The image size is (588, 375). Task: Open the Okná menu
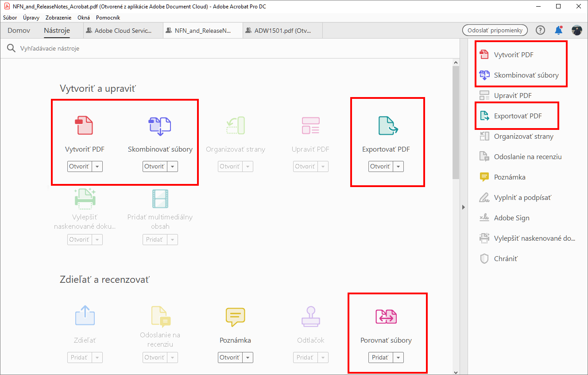pos(84,18)
